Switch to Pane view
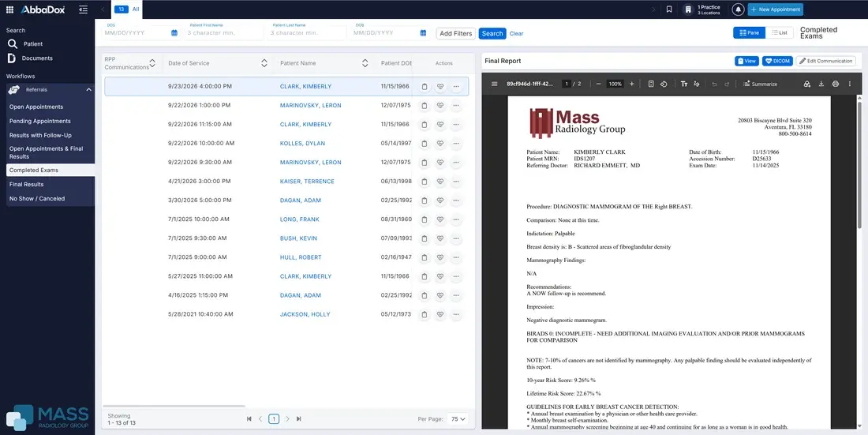Image resolution: width=868 pixels, height=435 pixels. 749,32
